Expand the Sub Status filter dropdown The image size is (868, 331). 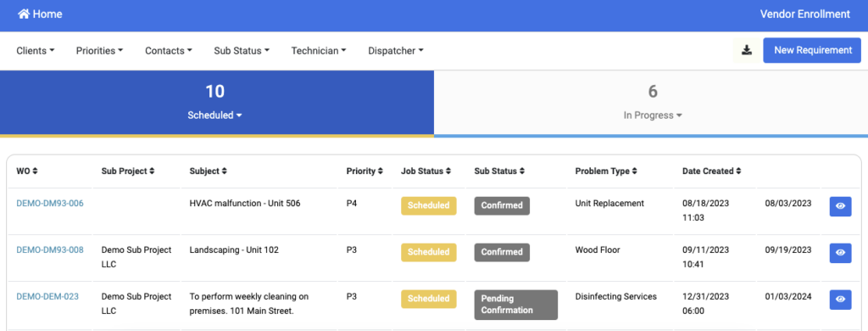coord(242,50)
